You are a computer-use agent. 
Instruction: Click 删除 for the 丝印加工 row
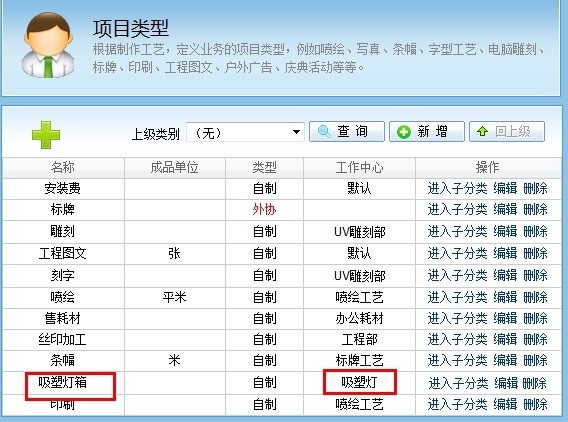pos(535,339)
